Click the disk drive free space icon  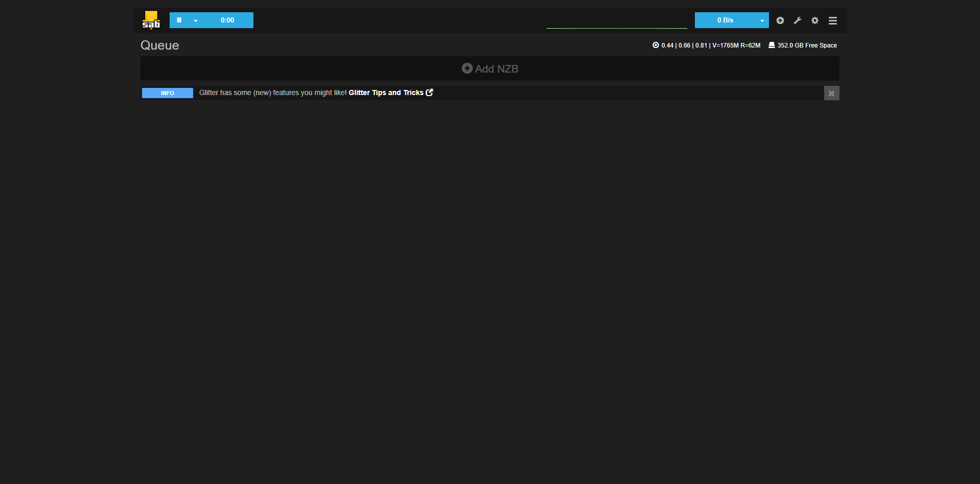(x=772, y=45)
